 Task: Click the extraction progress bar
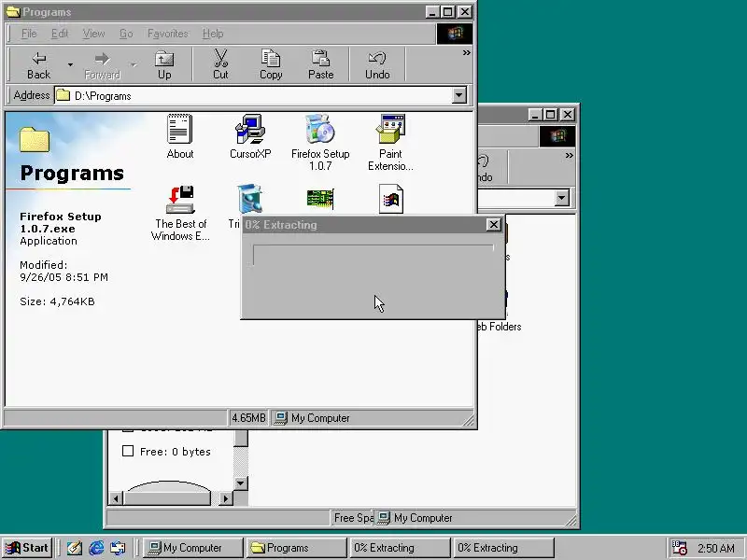[373, 255]
